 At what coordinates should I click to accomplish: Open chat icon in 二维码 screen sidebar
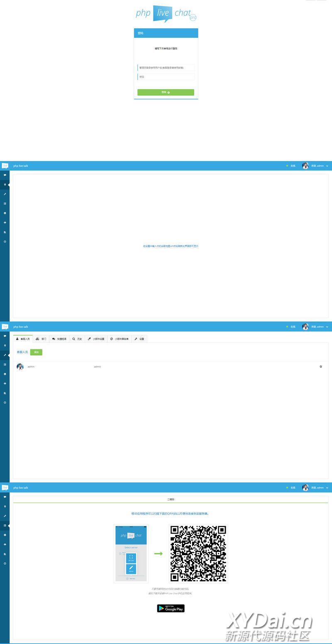[x=5, y=497]
